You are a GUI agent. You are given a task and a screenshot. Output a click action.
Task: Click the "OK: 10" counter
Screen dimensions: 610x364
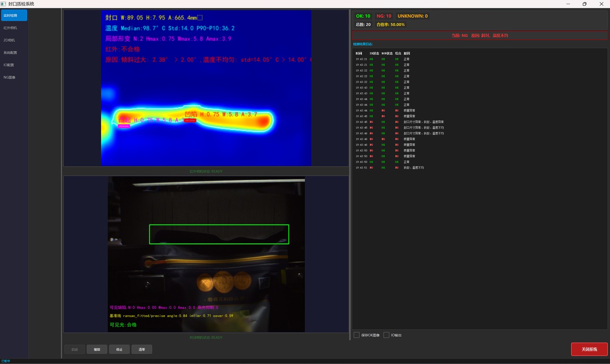(363, 16)
